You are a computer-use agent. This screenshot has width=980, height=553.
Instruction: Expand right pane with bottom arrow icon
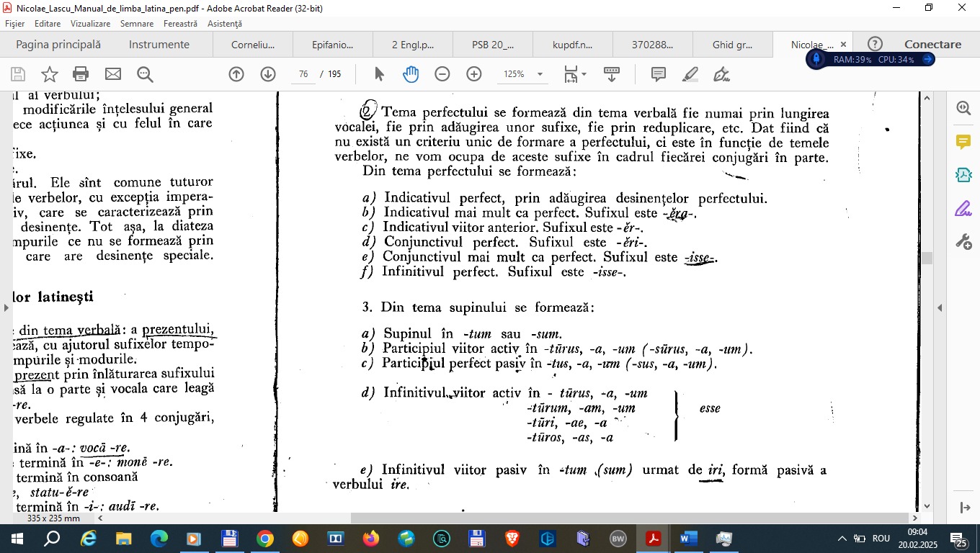[966, 508]
